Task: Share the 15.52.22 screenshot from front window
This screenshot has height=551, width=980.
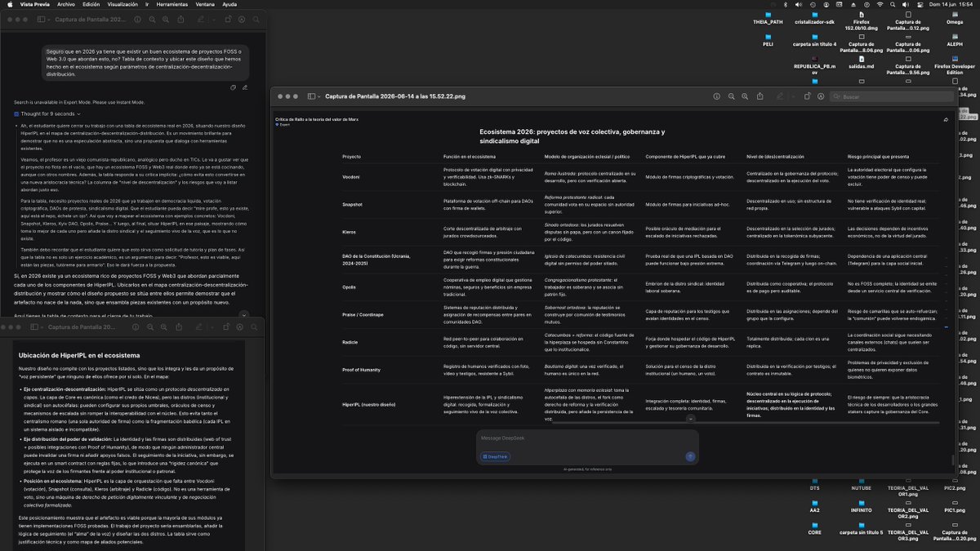Action: (x=759, y=96)
